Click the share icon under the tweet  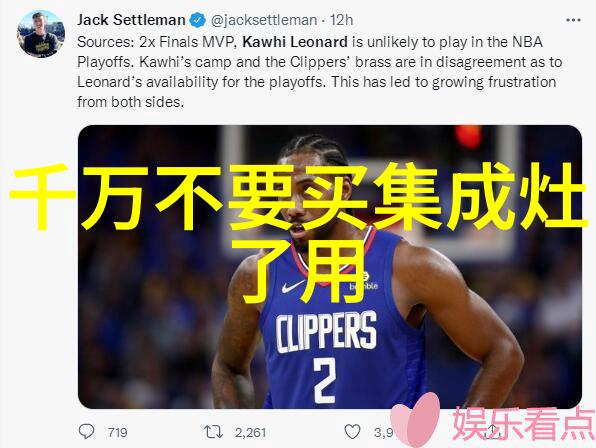point(493,431)
